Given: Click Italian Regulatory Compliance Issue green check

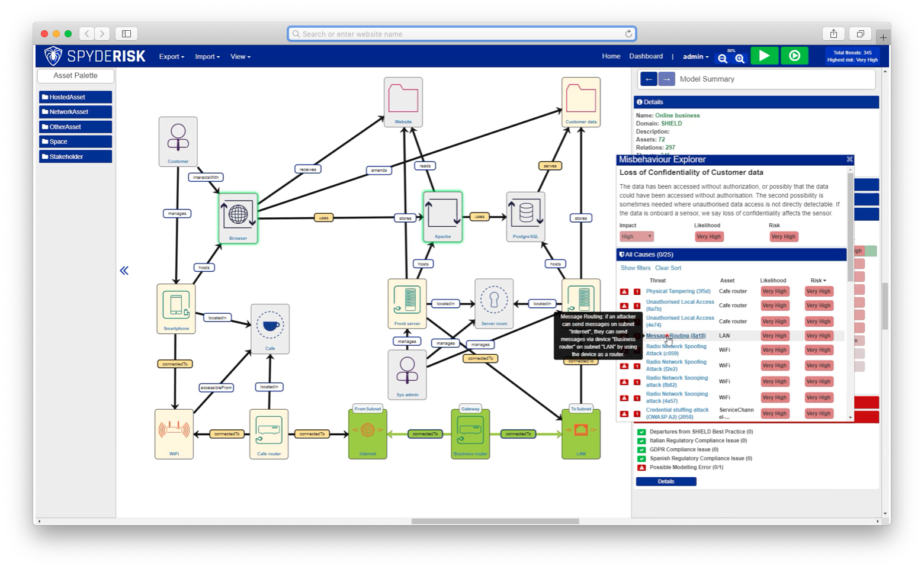Looking at the screenshot, I should pos(641,441).
